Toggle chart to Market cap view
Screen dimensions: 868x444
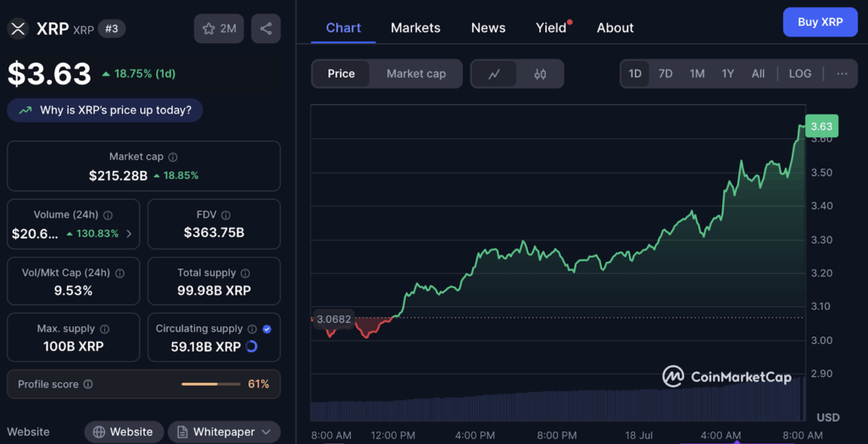[415, 74]
